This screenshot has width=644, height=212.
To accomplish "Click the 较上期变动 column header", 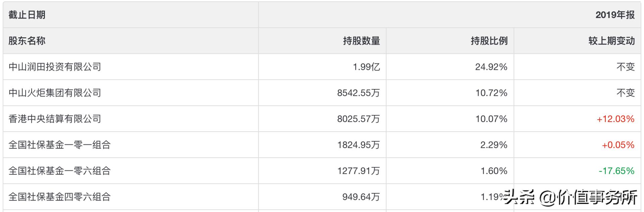I will tap(611, 41).
